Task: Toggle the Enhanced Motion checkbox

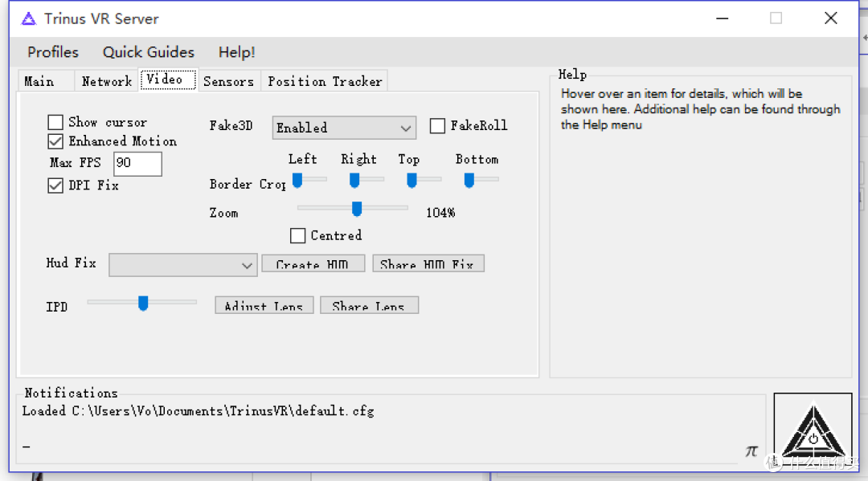Action: coord(55,141)
